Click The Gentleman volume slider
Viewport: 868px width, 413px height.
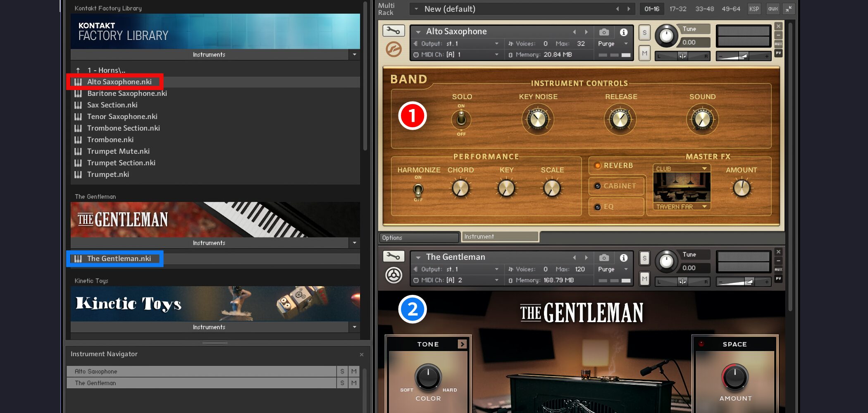[x=744, y=282]
